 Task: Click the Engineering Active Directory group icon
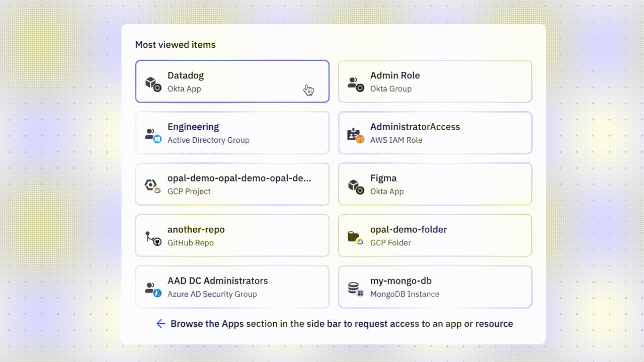point(153,135)
